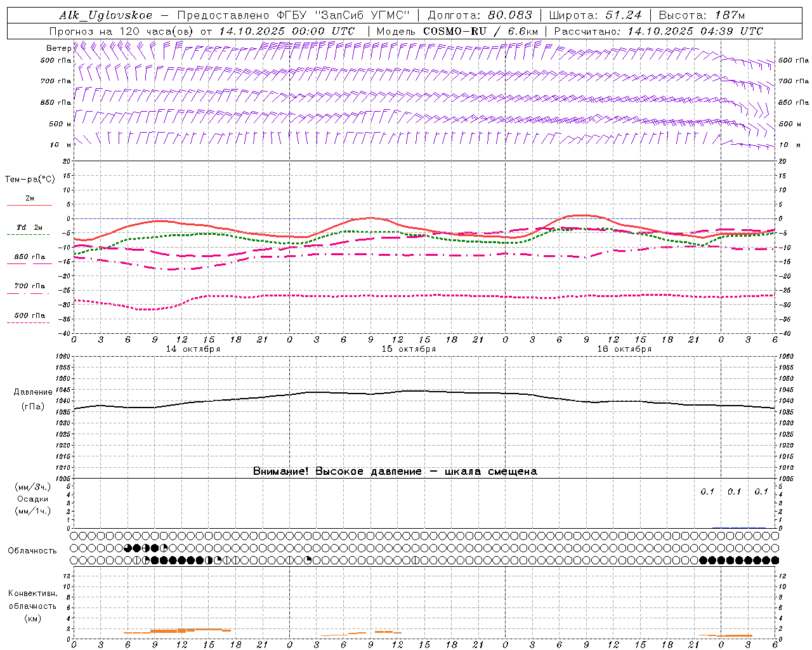Click the warning Внимание! Высокое давление
812x650 pixels.
[337, 472]
